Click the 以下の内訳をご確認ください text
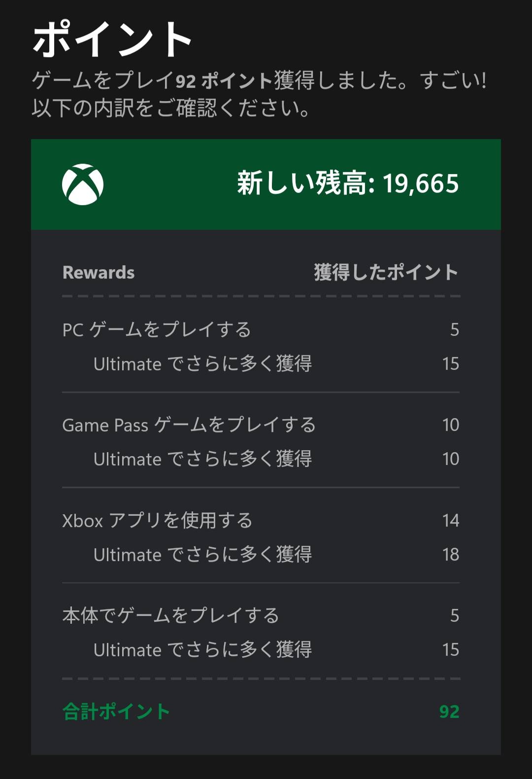 pos(171,108)
